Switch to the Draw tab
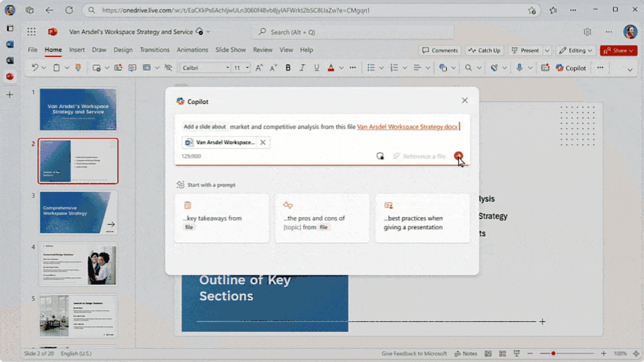Viewport: 644px width, 362px height. tap(99, 50)
